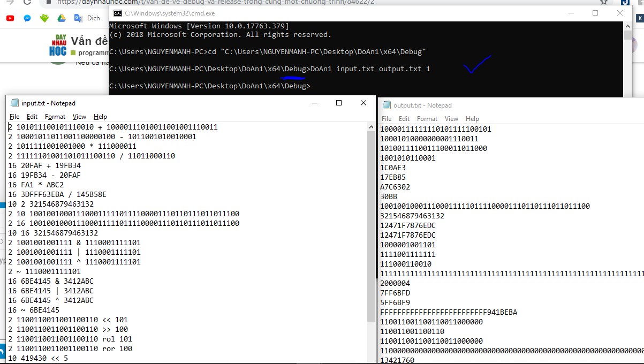Click line '16 FA1 * ABC2' in input.txt
This screenshot has width=644, height=364.
(36, 185)
